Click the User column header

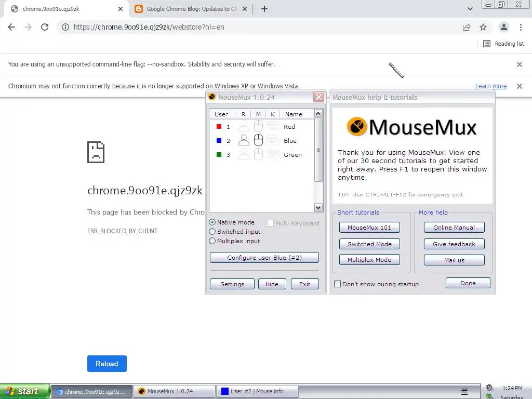[222, 114]
